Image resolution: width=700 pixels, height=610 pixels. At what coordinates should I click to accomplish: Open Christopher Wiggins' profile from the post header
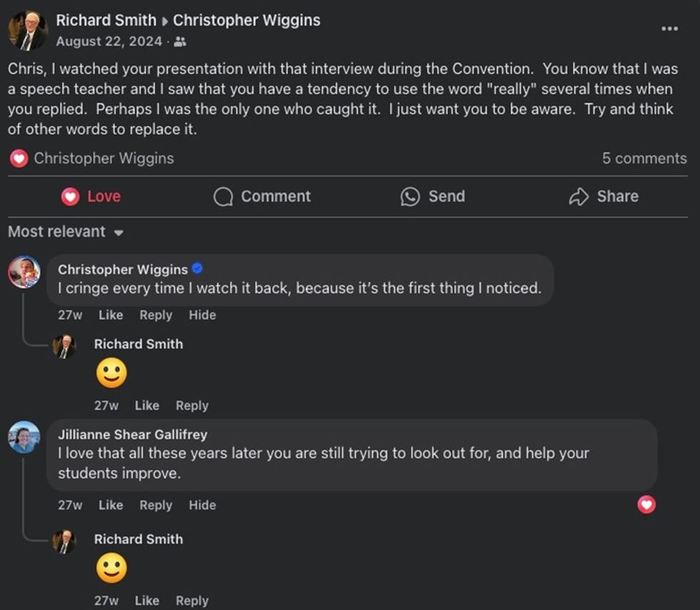point(246,20)
